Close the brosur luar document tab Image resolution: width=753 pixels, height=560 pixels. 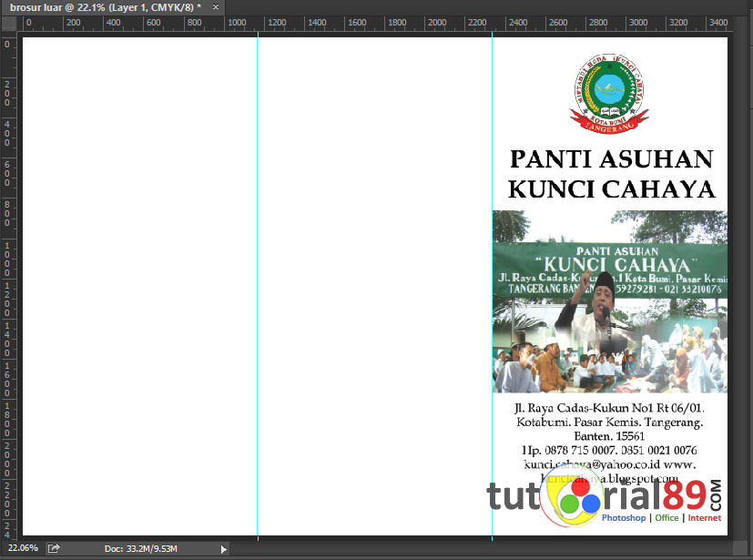(x=215, y=6)
